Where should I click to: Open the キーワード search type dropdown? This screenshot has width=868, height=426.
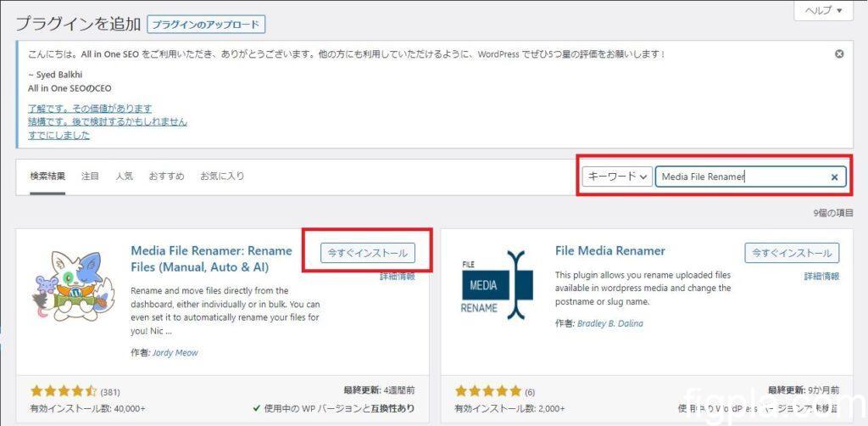[x=617, y=177]
